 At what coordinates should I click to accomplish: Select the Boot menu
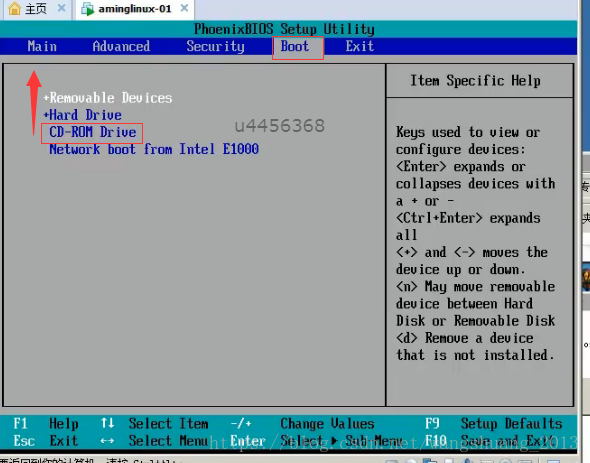(295, 46)
